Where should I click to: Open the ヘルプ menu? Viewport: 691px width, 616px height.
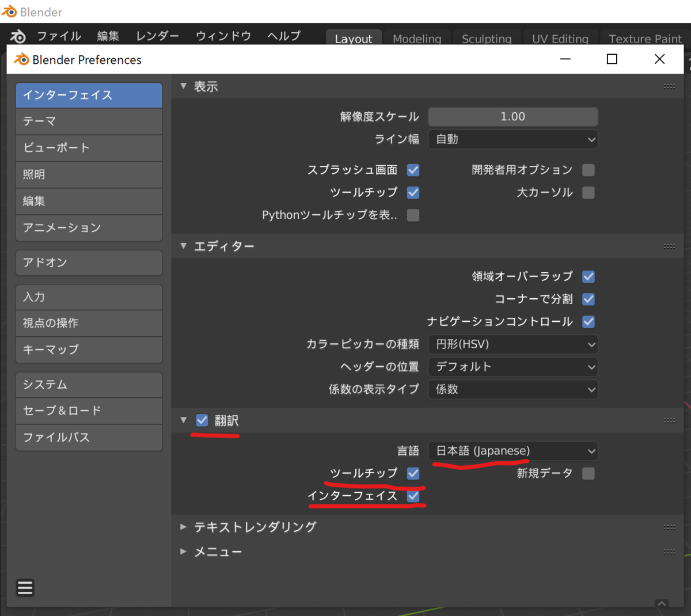284,36
